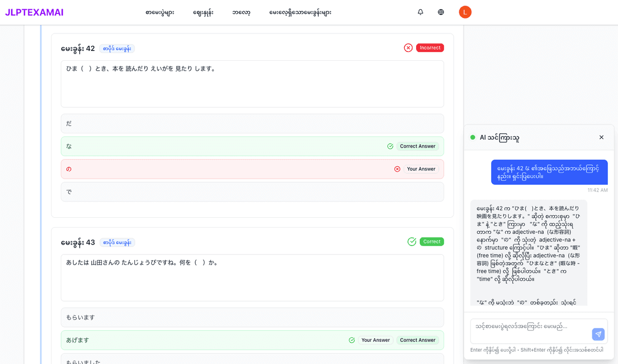Click the red X icon on の option
Viewport: 618px width, 364px height.
(397, 169)
